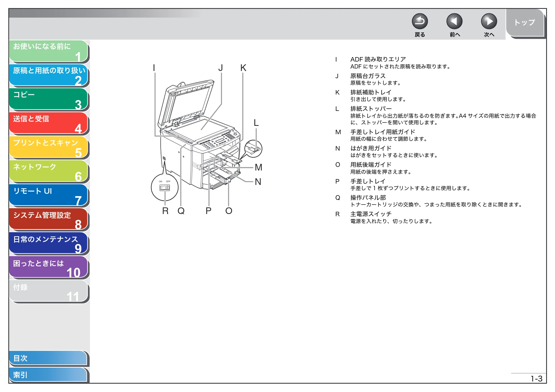The image size is (555, 392).
Task: Click the M label on the diagram
Action: [x=258, y=167]
